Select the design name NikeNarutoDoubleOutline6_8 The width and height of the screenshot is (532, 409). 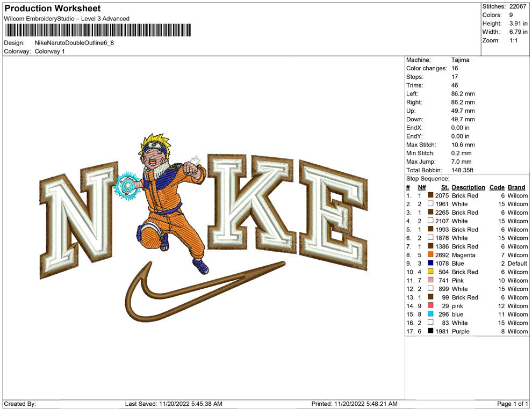(x=74, y=43)
